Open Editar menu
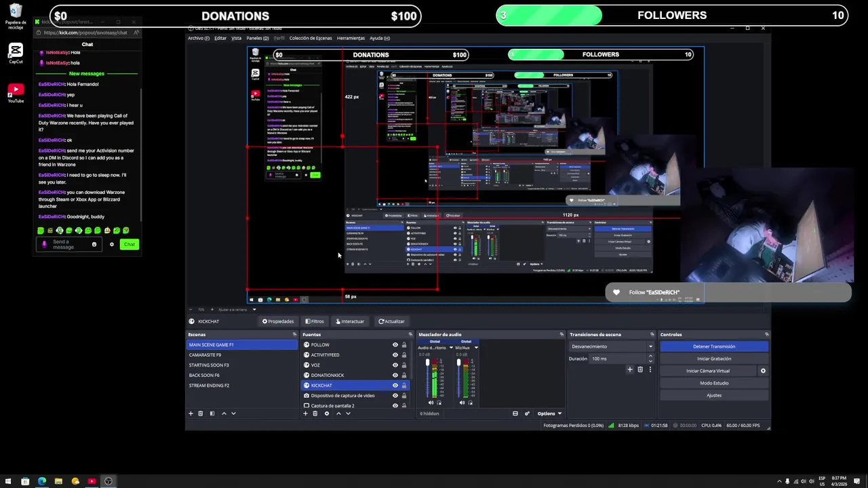Screen dimensions: 868x488 [220, 38]
